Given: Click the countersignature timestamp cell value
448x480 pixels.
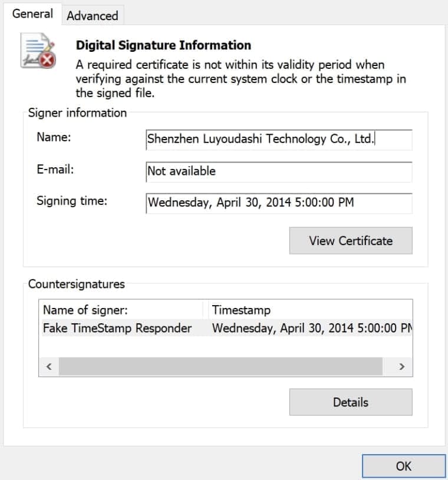Looking at the screenshot, I should [x=311, y=328].
